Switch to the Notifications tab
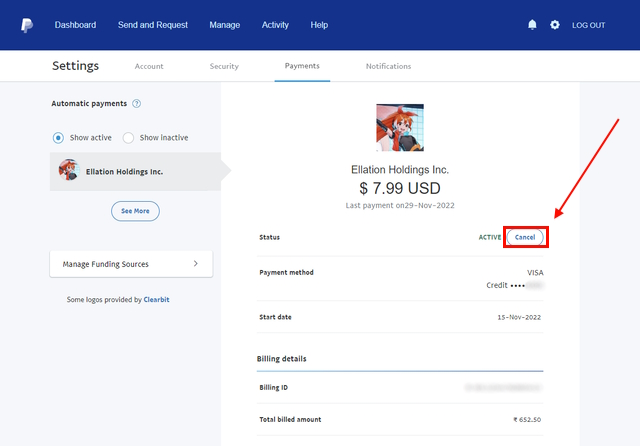Viewport: 640px width, 446px height. pos(388,66)
